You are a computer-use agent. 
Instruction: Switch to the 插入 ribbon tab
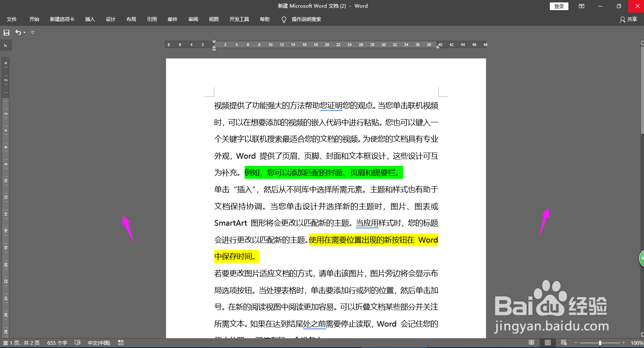tap(90, 19)
